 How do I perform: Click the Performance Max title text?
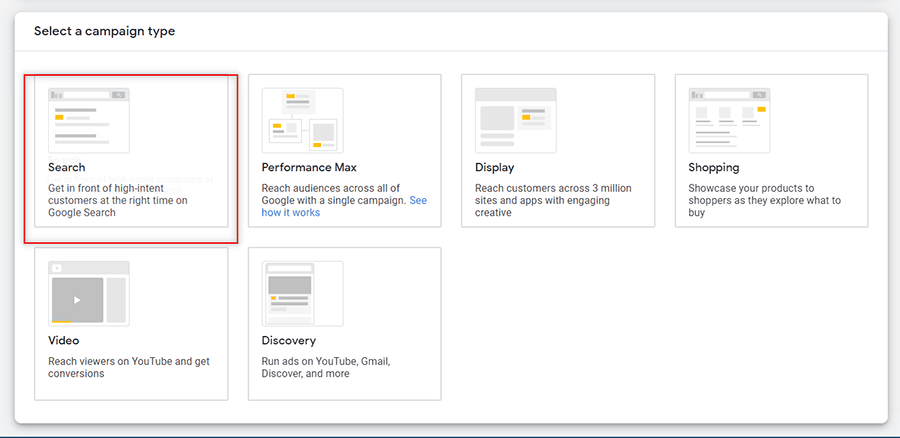[x=309, y=168]
